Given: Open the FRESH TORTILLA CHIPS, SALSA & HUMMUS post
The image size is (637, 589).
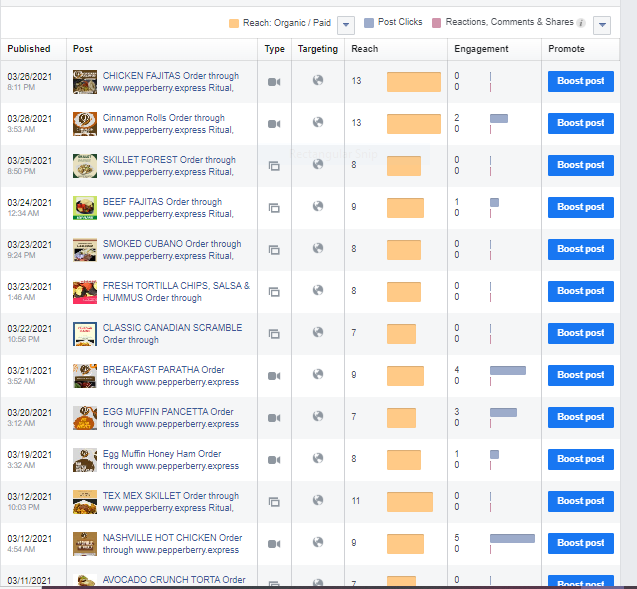Looking at the screenshot, I should tap(176, 292).
